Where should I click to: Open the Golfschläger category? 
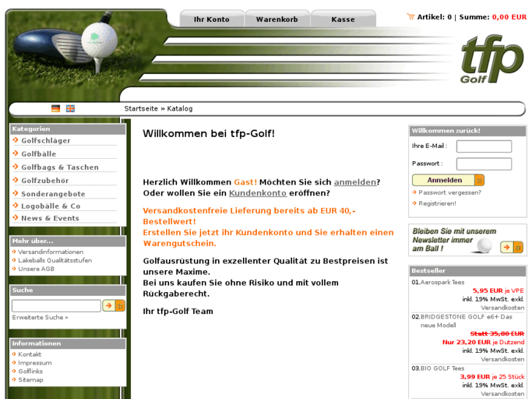[46, 141]
